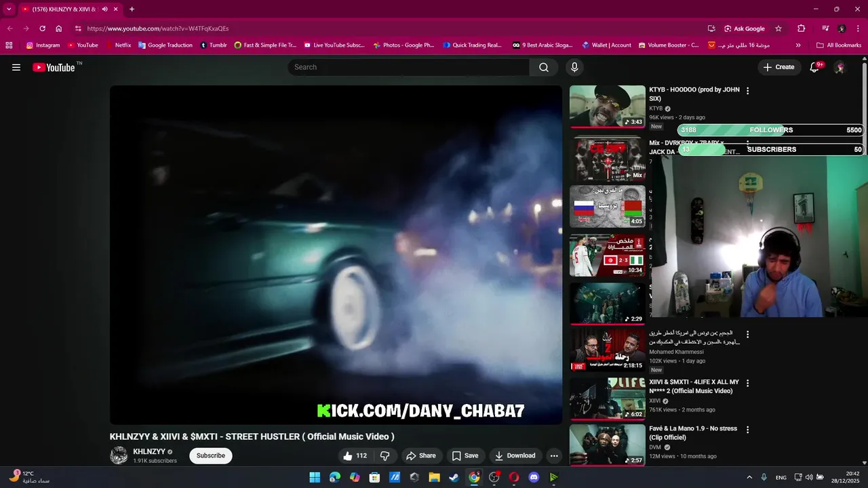Screen dimensions: 868x488
Task: Expand the tab search dropdown arrow
Action: click(x=9, y=9)
